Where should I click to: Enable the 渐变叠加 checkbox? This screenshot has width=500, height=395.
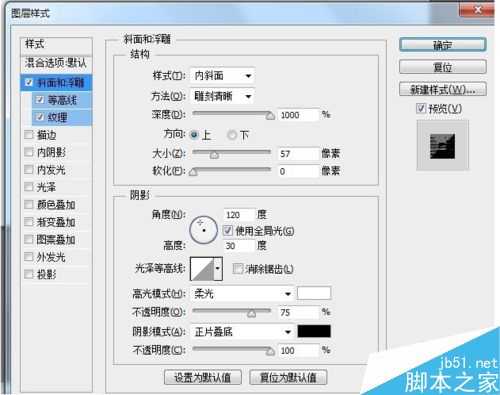tap(29, 222)
